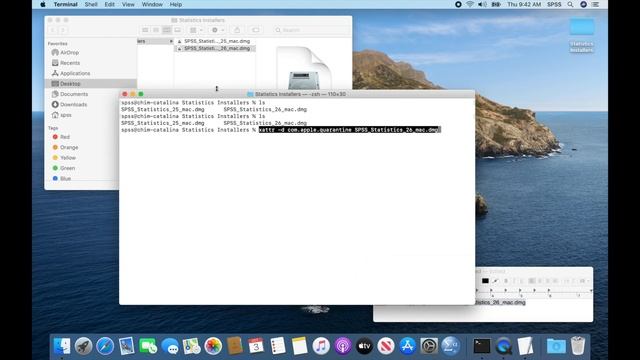Open Notification Center list icon
640x360 pixels.
pos(596,4)
